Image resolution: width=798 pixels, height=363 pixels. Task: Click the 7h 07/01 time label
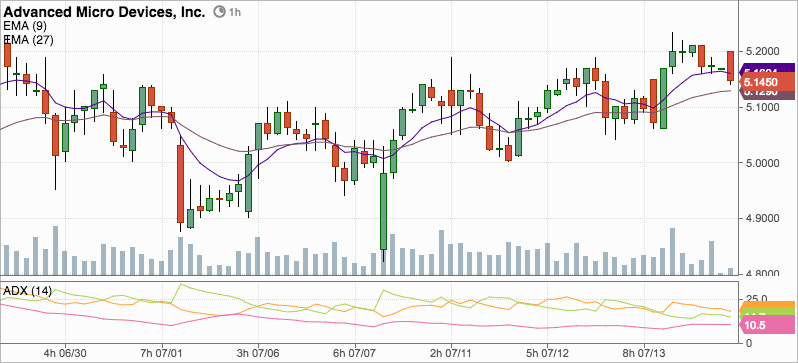(162, 353)
